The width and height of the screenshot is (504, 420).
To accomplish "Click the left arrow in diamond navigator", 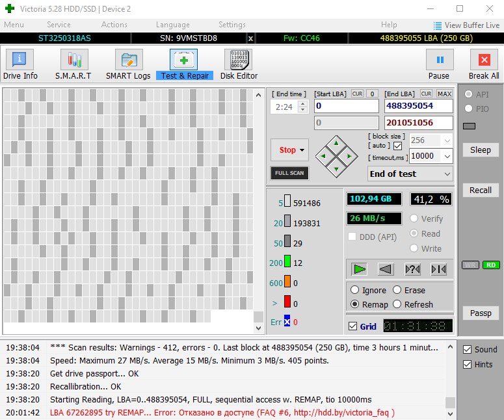I will click(323, 156).
